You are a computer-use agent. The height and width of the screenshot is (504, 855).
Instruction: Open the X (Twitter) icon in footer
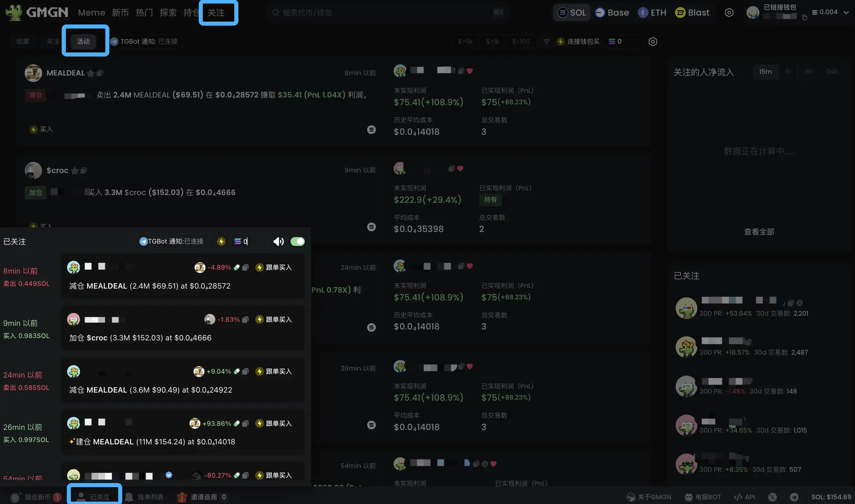[x=772, y=497]
